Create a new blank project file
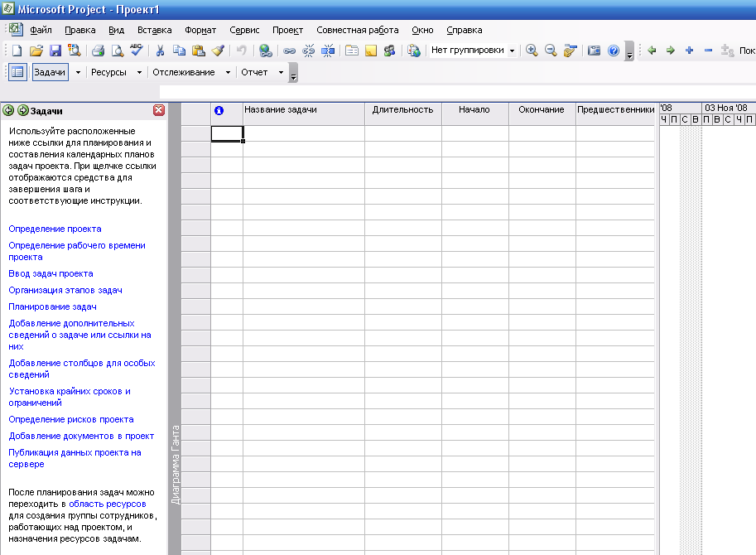Viewport: 756px width, 555px height. (17, 51)
